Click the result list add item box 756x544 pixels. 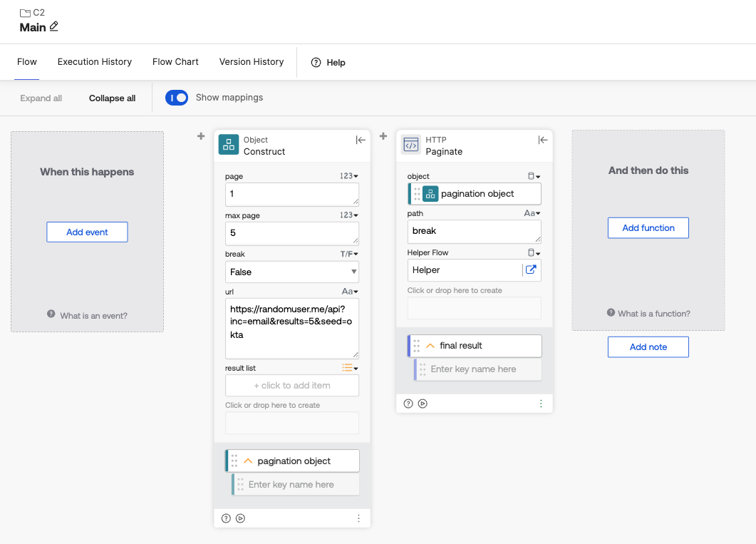point(291,385)
